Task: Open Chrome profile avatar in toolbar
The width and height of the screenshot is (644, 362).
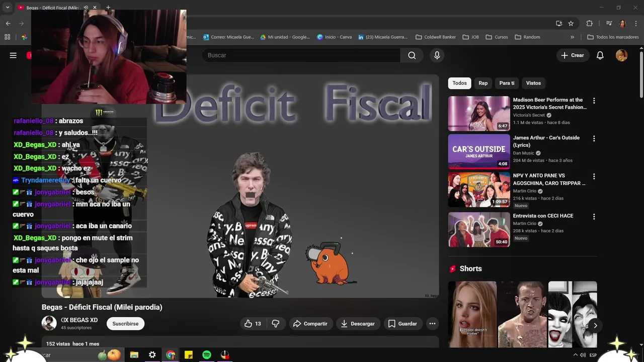Action: coord(622,23)
